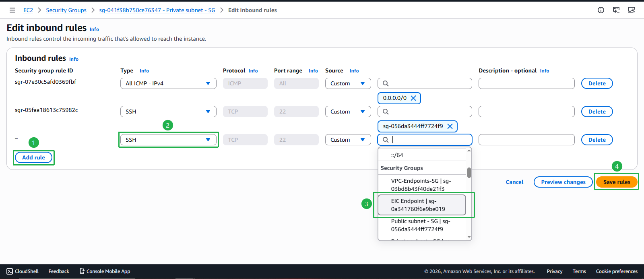Click search icon in second SSH rule source field
The image size is (644, 279).
(386, 112)
